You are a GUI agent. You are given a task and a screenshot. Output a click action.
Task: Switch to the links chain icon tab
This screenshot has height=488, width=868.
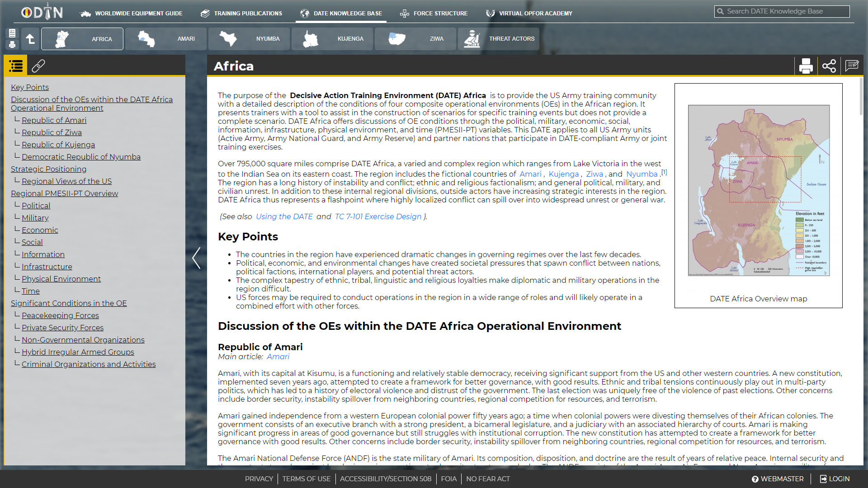click(38, 66)
